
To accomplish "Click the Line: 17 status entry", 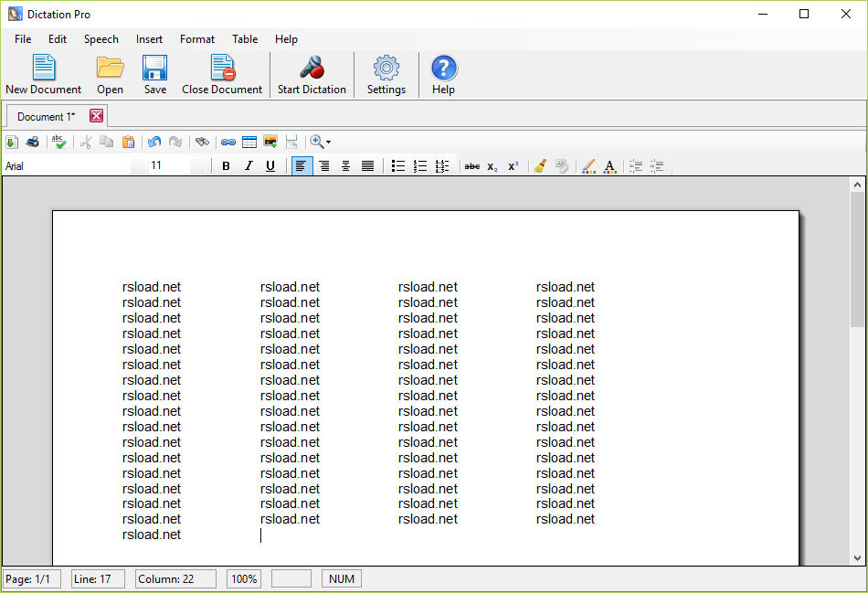I will pos(98,579).
